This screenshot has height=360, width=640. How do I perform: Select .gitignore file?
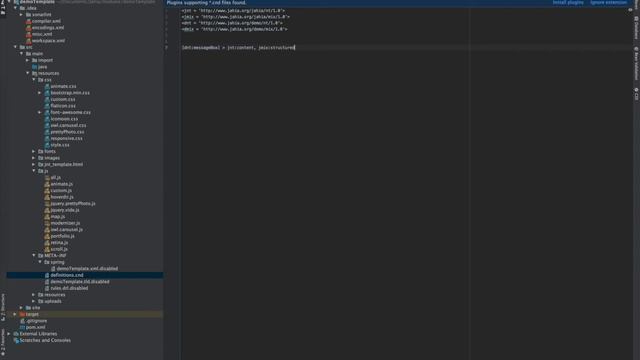36,321
